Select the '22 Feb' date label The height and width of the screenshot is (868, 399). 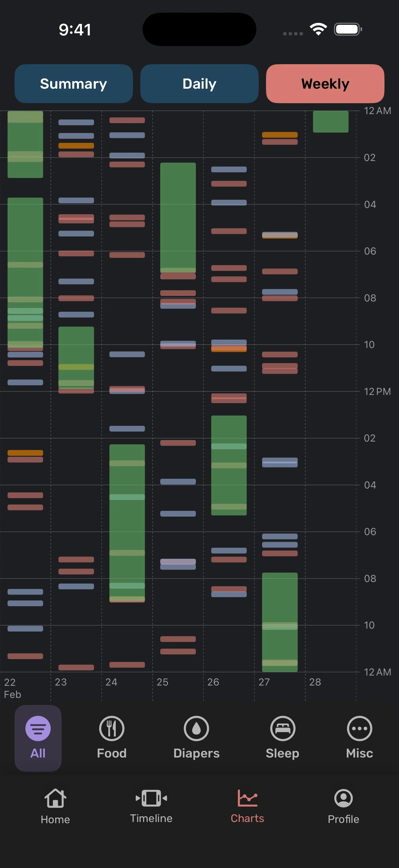[12, 688]
